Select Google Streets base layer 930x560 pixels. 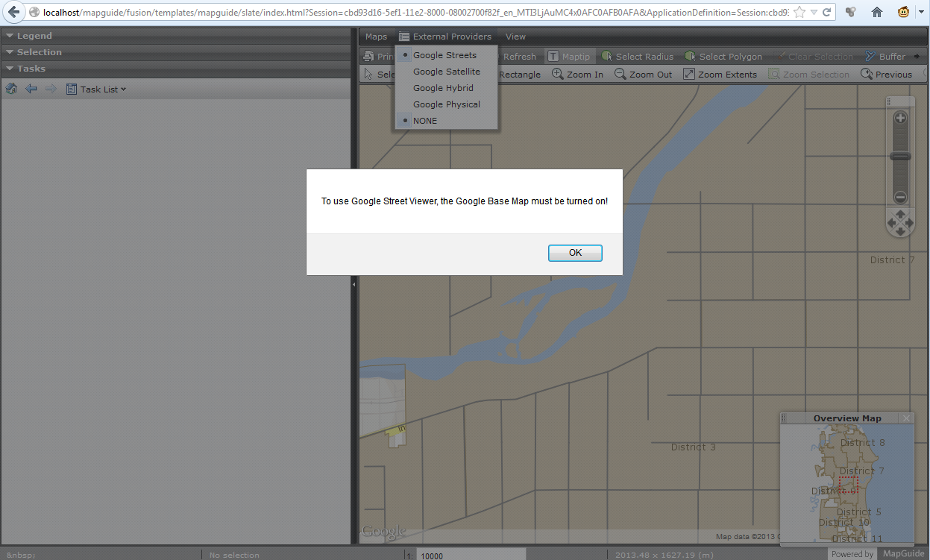pyautogui.click(x=446, y=55)
